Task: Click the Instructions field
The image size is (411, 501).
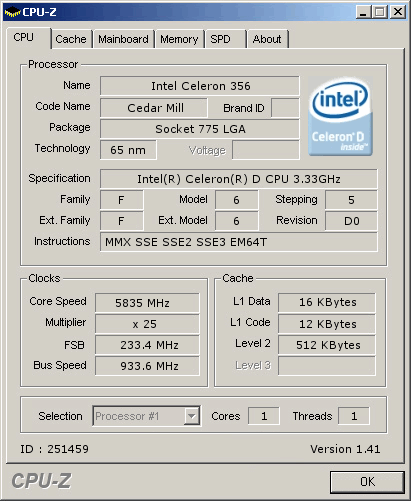Action: pos(239,242)
